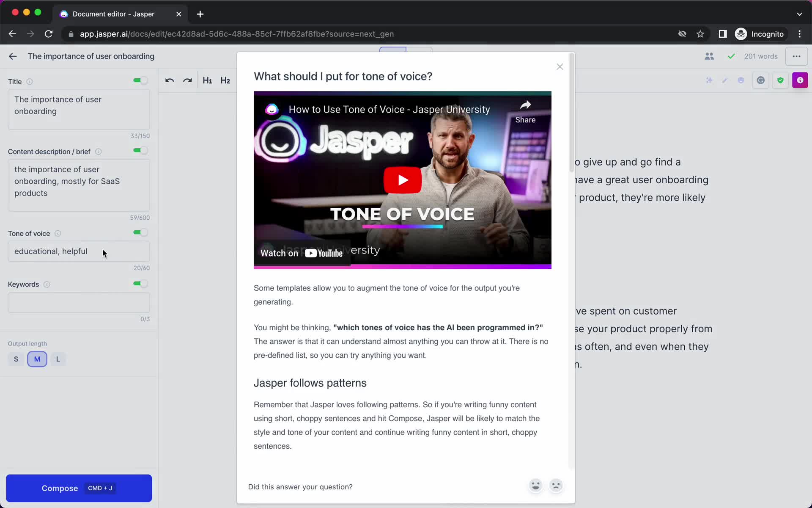Screen dimensions: 812x508
Task: Click browser back button
Action: (x=12, y=34)
